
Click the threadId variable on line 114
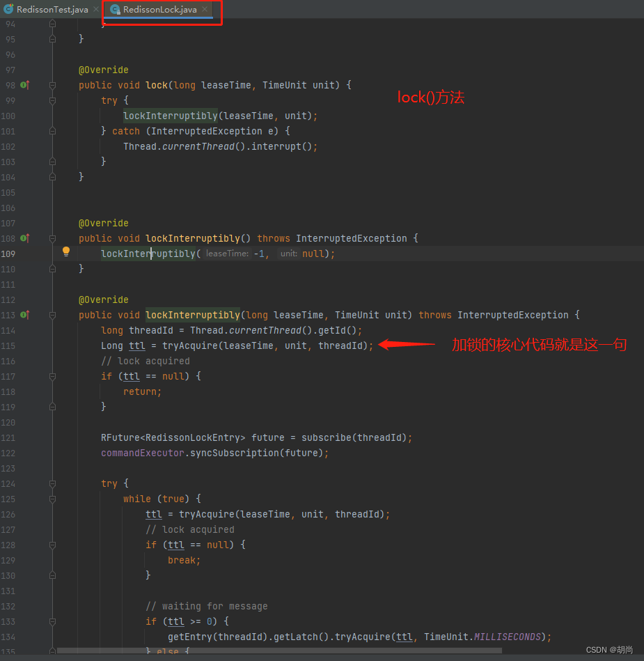(151, 330)
